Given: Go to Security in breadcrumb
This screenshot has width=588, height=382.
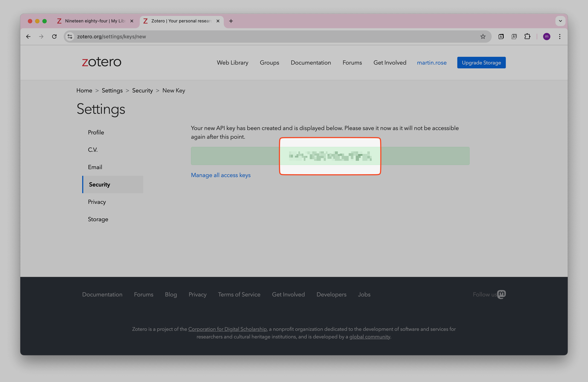Looking at the screenshot, I should [142, 91].
